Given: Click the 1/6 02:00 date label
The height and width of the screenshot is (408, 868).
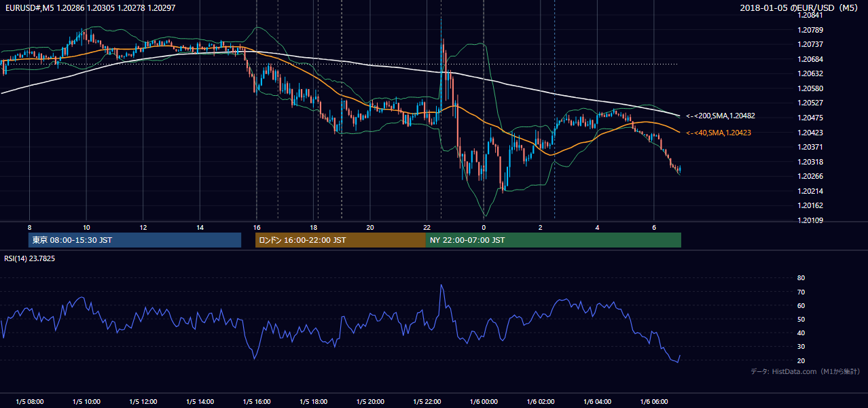Looking at the screenshot, I should click(541, 402).
